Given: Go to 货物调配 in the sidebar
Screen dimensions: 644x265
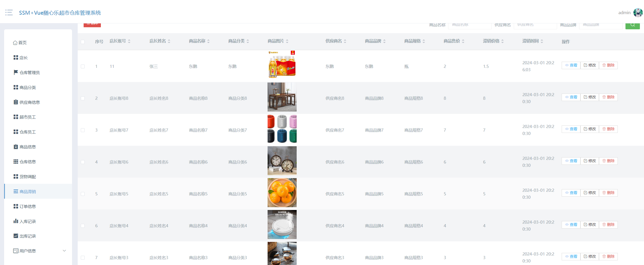Looking at the screenshot, I should tap(28, 177).
